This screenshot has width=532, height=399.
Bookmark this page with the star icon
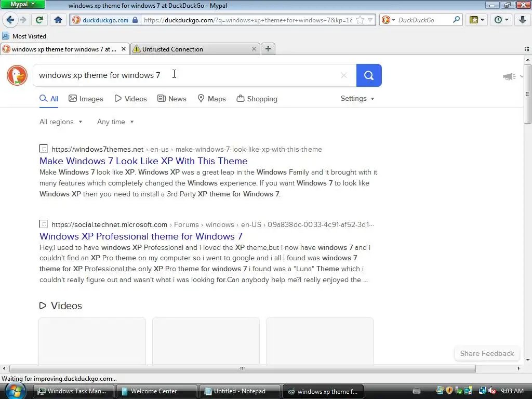coord(360,20)
